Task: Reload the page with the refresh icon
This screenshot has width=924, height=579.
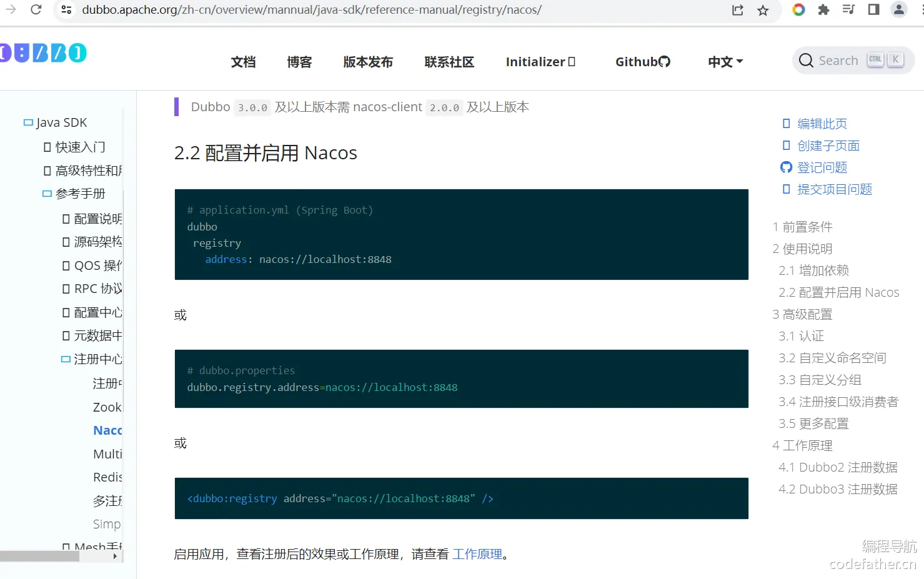Action: coord(36,9)
